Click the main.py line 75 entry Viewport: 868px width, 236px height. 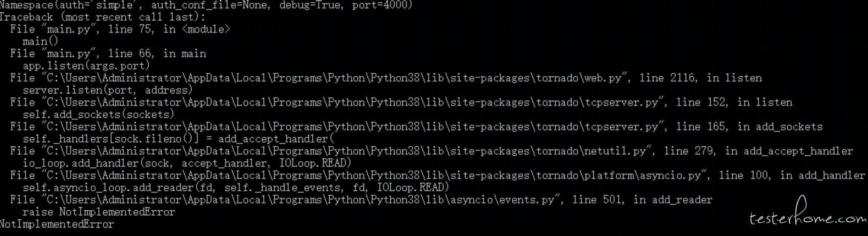point(120,29)
